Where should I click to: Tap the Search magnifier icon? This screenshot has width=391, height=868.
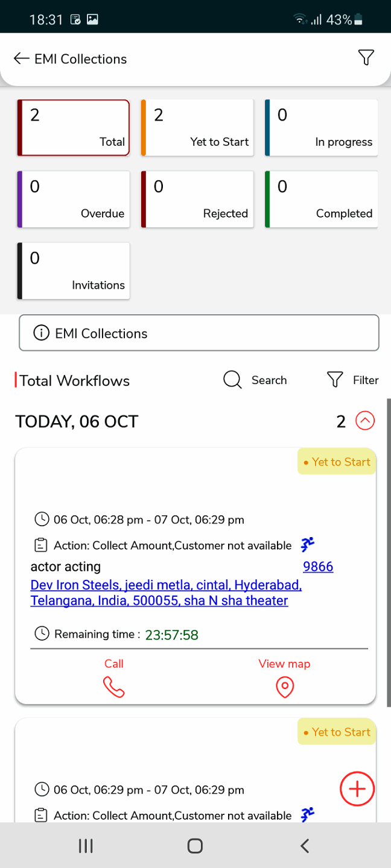[232, 380]
